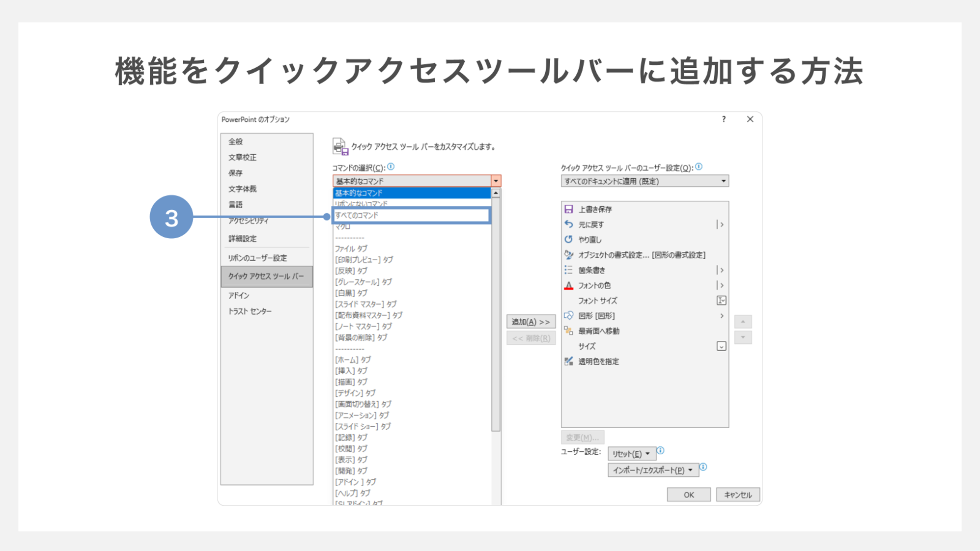Click the 追加(A) >> button
Screen dimensions: 980x551
pyautogui.click(x=531, y=322)
